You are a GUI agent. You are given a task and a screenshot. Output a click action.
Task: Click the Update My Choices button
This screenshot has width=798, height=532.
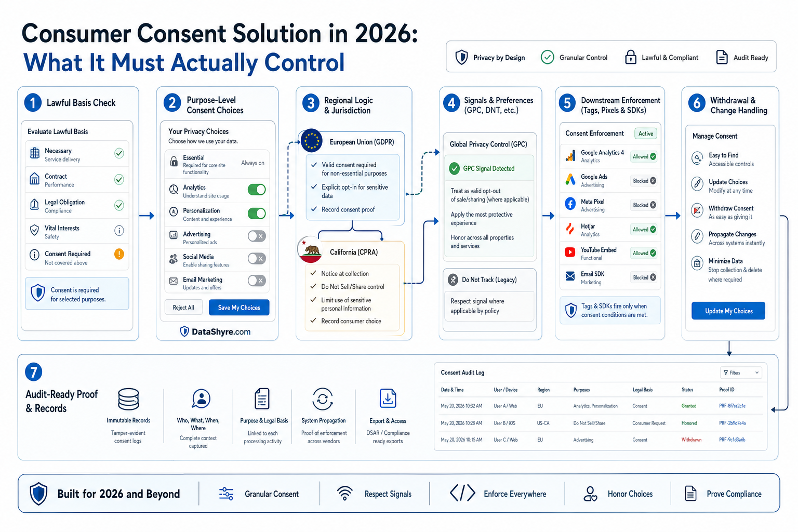coord(728,311)
